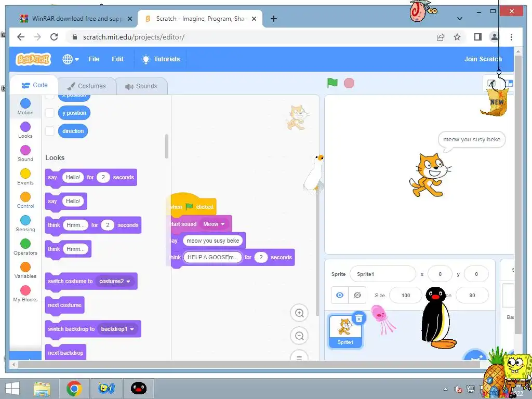The width and height of the screenshot is (532, 399).
Task: Click the next backdrop block
Action: [x=66, y=353]
